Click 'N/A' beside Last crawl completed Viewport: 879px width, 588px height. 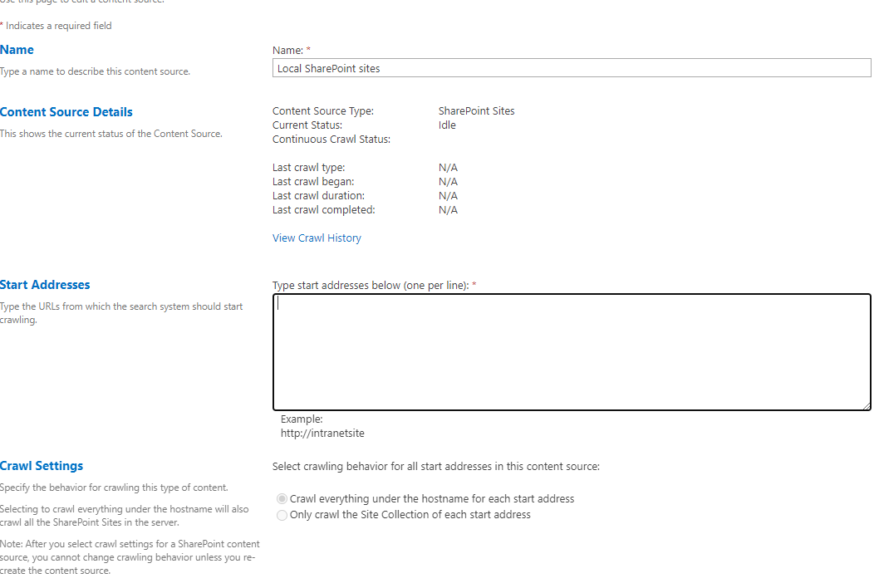point(448,209)
